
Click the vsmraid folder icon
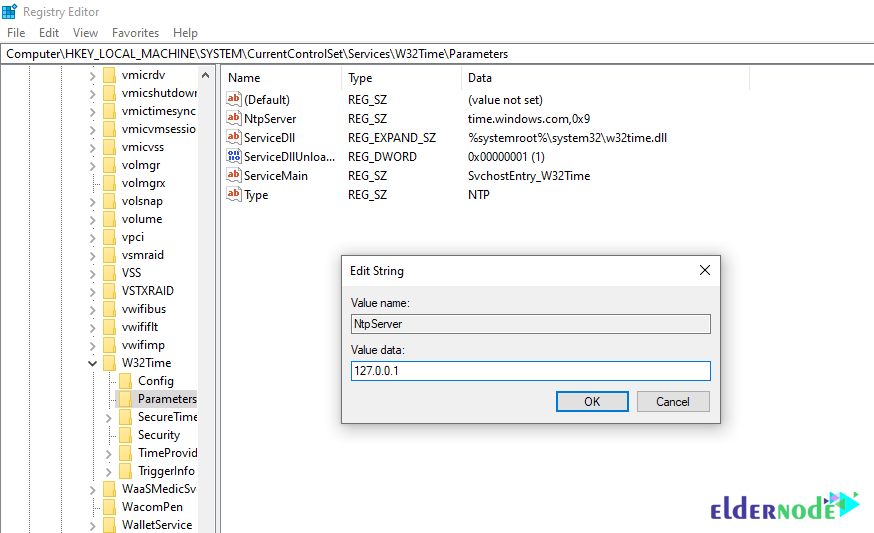(110, 255)
